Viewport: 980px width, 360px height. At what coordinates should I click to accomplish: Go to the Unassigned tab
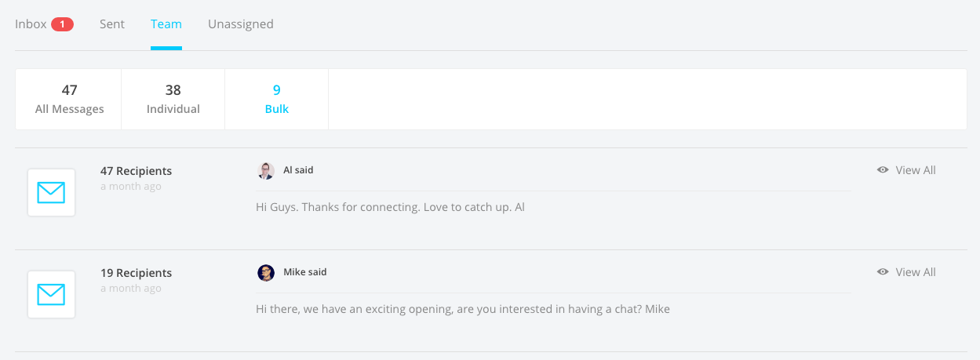click(241, 24)
